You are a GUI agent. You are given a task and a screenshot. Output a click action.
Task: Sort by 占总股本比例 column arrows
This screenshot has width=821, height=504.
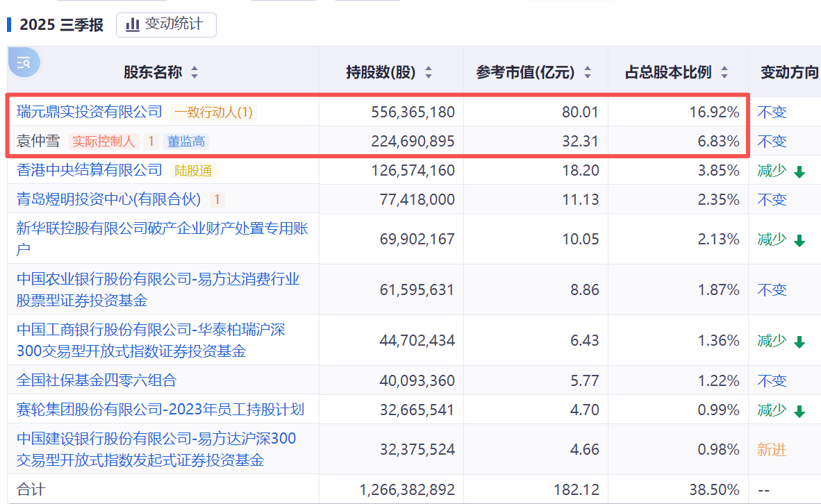724,72
